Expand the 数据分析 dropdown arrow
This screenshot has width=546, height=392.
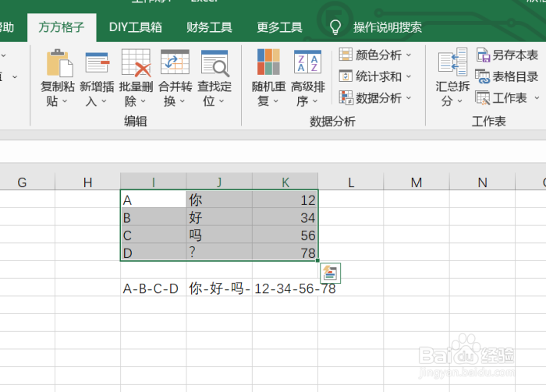click(x=409, y=98)
